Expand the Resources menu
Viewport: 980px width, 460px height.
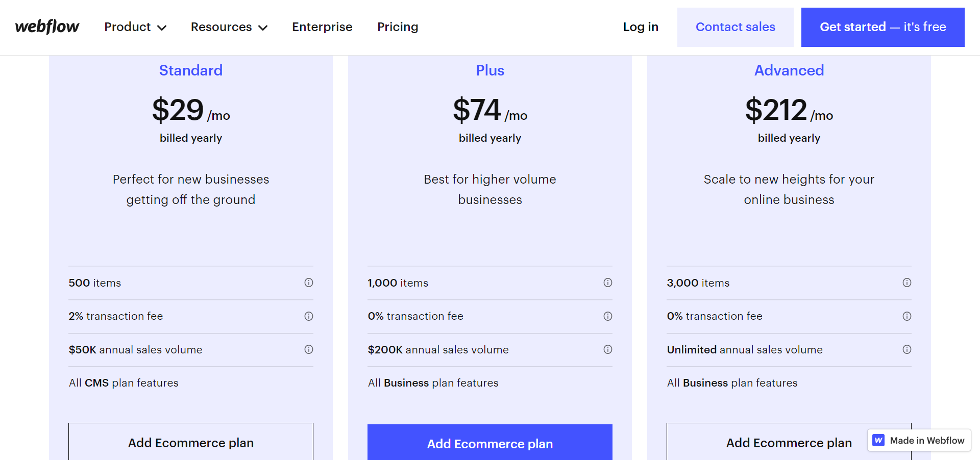click(229, 27)
